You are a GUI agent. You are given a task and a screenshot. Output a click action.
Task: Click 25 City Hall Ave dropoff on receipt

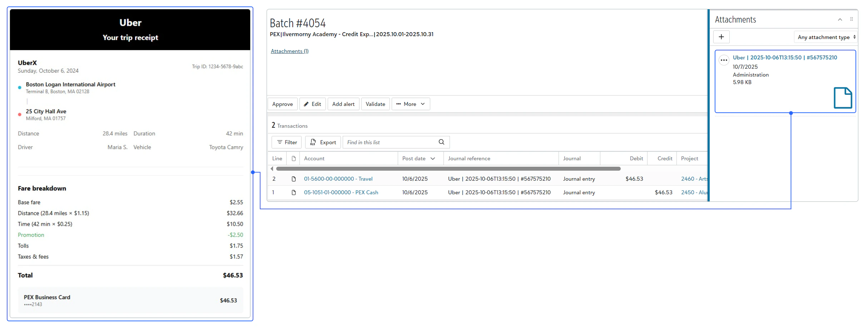tap(46, 112)
